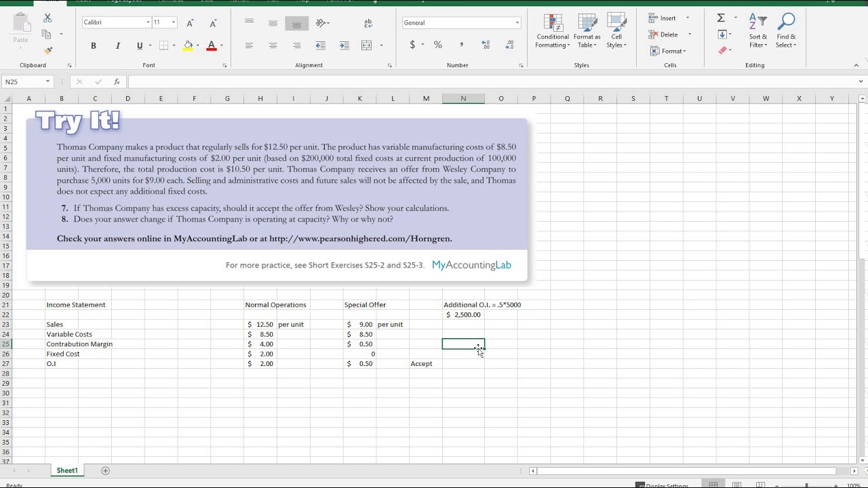Open Alignment settings dialog launcher
868x488 pixels.
[389, 66]
